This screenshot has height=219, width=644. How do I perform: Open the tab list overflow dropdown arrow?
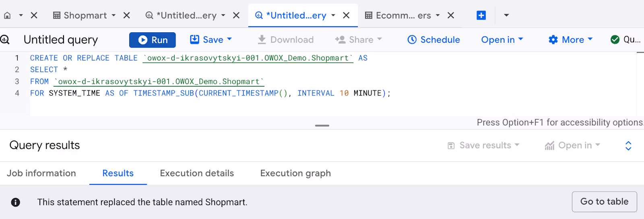[x=506, y=15]
